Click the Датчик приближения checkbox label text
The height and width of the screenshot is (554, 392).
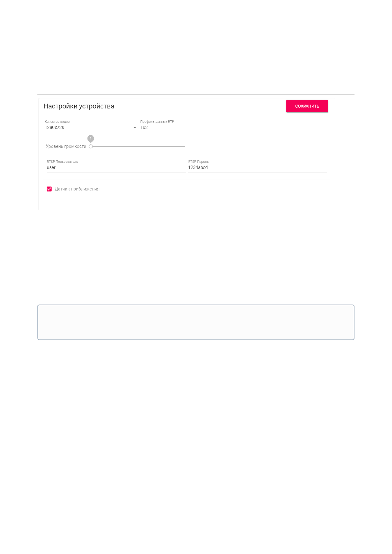(x=77, y=189)
